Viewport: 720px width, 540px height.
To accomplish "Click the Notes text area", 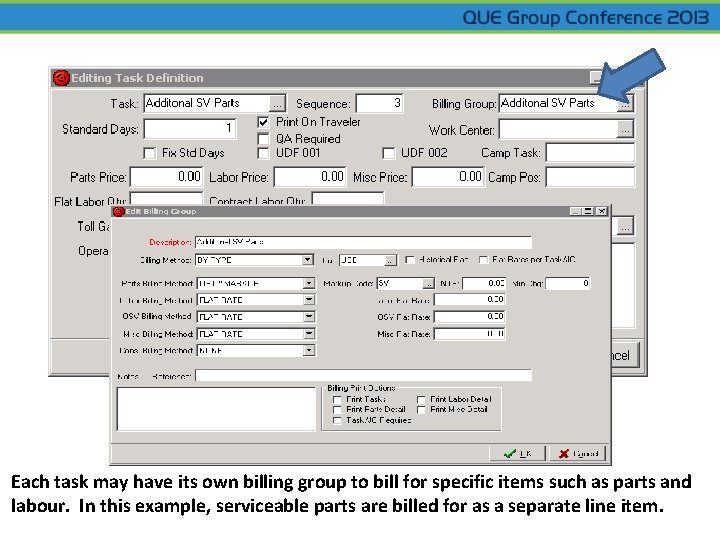I will click(216, 409).
